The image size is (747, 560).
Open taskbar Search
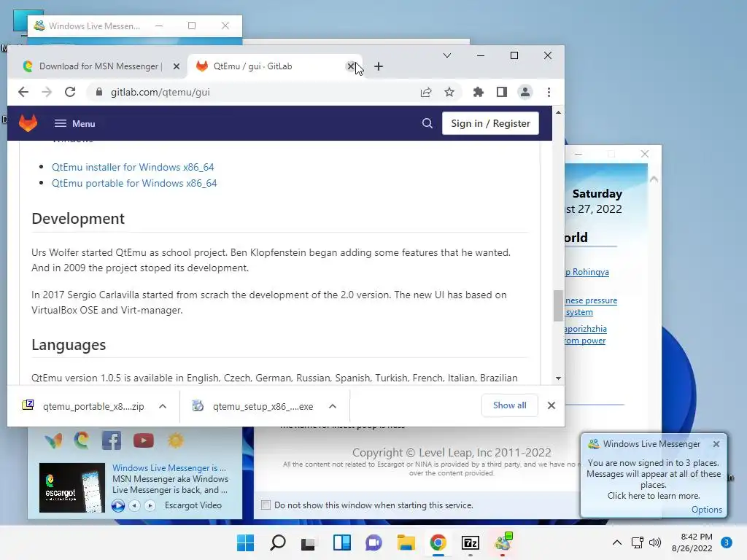click(x=278, y=542)
